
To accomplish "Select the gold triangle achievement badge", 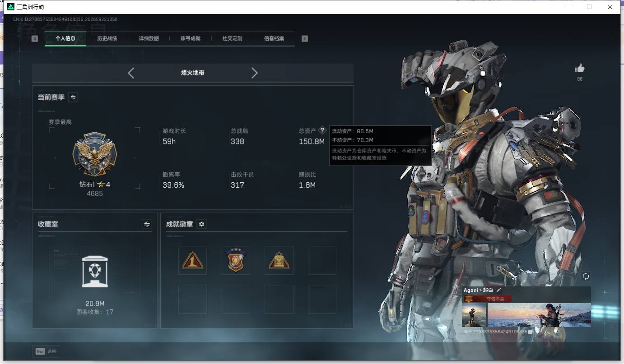I will click(279, 260).
